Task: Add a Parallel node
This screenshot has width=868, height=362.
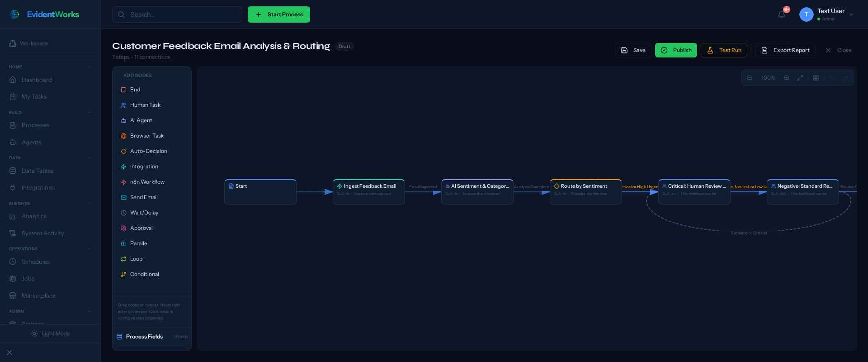Action: tap(152, 243)
